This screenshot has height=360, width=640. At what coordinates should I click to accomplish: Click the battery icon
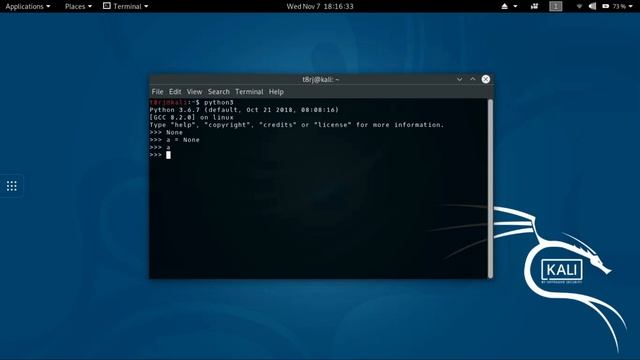pyautogui.click(x=606, y=6)
